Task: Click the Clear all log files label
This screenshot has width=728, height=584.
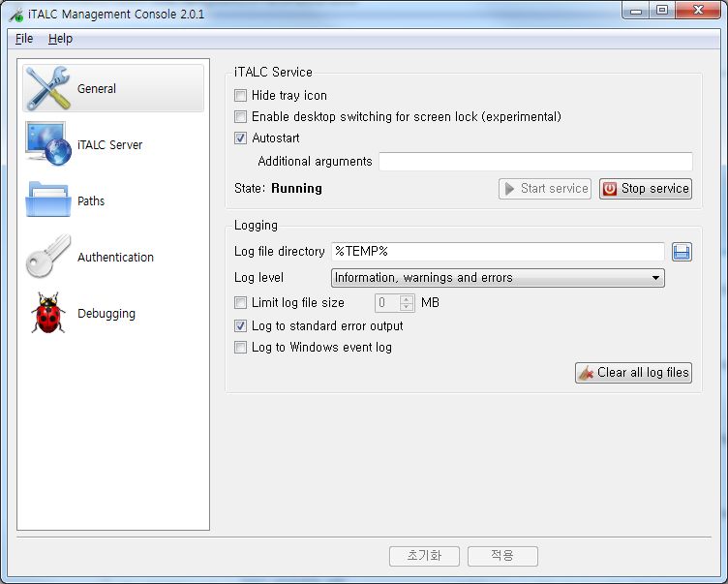Action: 643,372
